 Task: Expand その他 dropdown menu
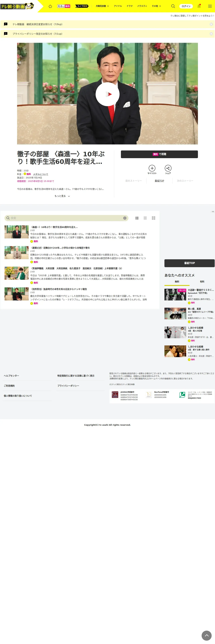pos(156,6)
